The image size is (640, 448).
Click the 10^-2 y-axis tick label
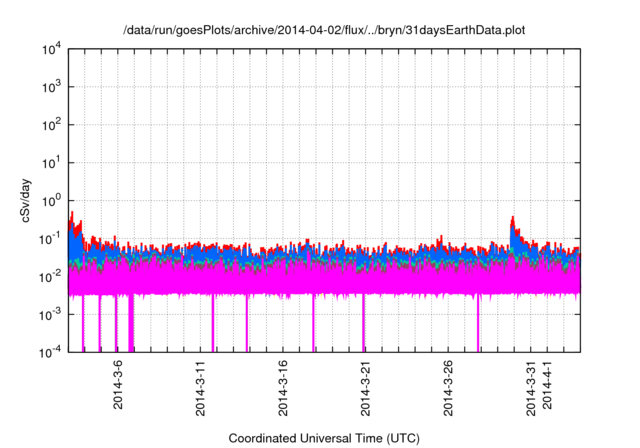tap(50, 277)
